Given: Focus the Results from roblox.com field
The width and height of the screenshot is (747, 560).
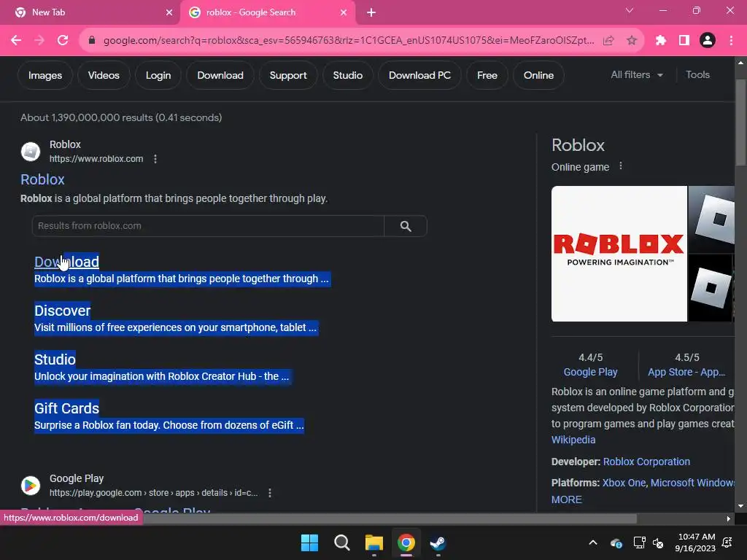Looking at the screenshot, I should pos(208,226).
